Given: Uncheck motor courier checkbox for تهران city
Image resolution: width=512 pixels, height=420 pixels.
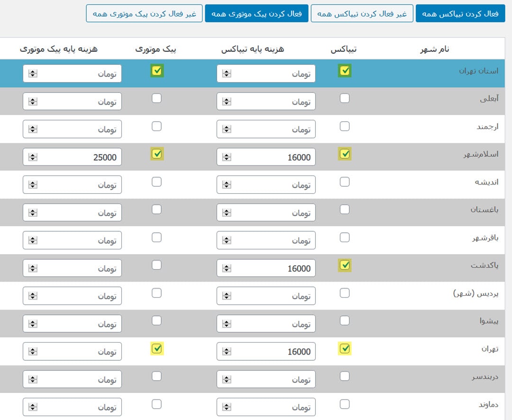Looking at the screenshot, I should (157, 349).
